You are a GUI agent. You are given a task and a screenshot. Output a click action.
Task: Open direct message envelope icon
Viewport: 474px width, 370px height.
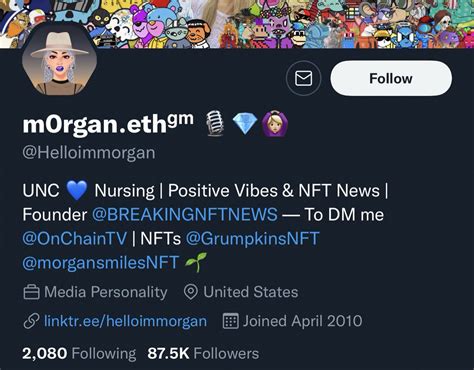[x=303, y=78]
